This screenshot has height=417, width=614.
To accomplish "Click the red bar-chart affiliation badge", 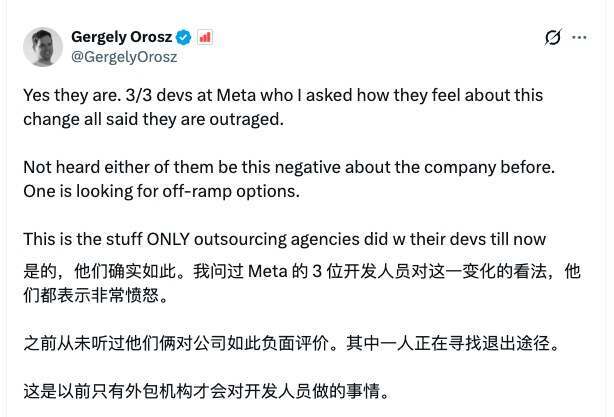I will [x=204, y=38].
